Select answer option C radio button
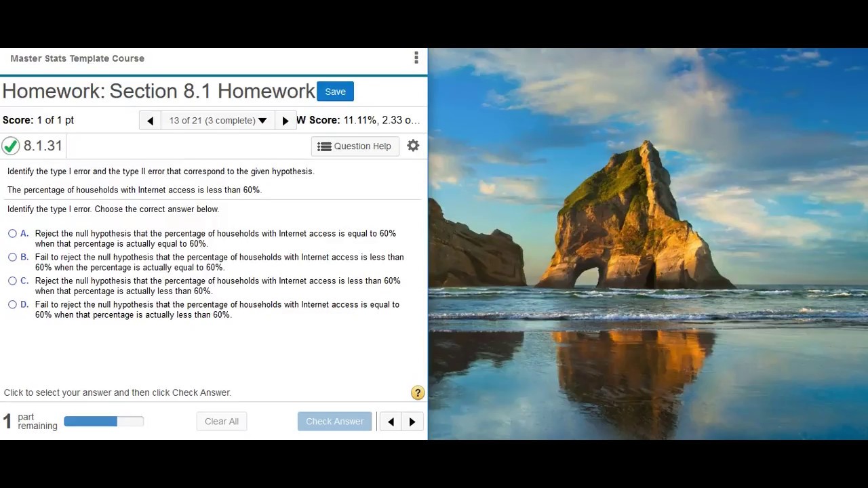Screen dimensions: 868x488 tap(12, 281)
